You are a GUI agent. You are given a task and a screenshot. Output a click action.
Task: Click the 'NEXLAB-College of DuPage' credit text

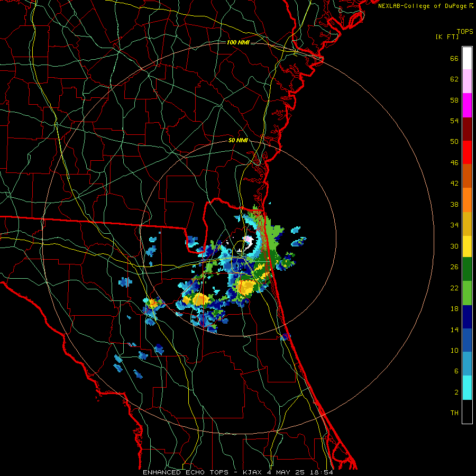point(422,6)
